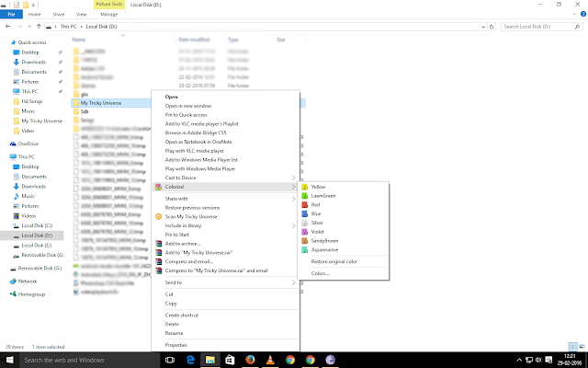Select the Sdk folder in file list

coord(85,111)
